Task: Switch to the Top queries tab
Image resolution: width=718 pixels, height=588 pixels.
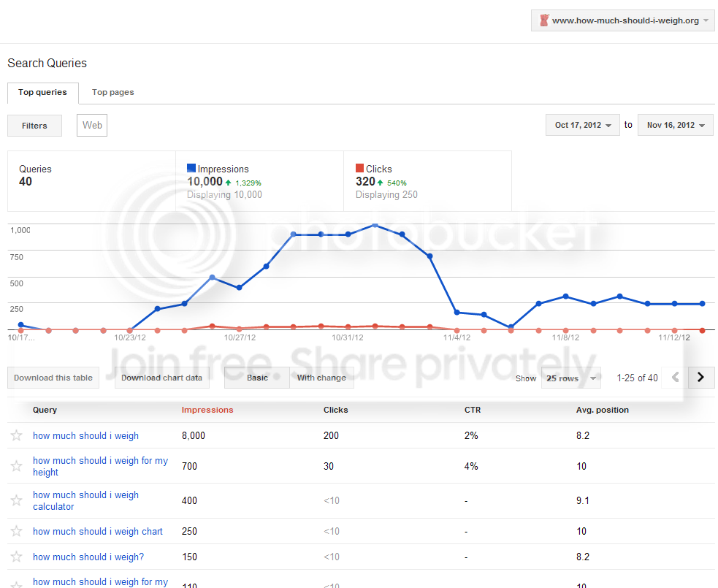Action: [x=42, y=93]
